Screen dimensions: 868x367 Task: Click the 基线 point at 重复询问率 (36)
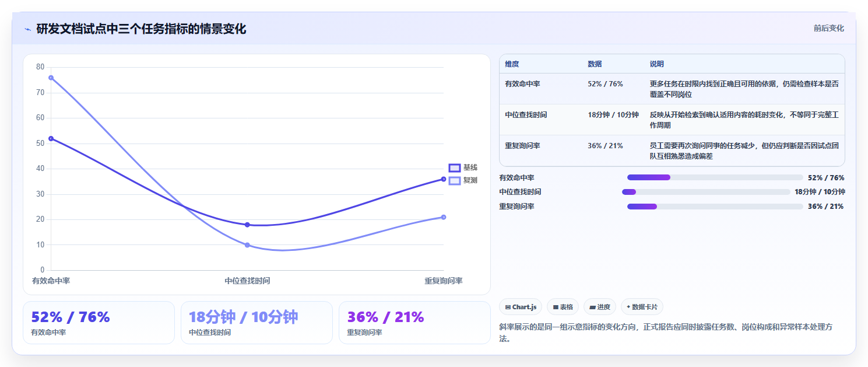444,179
